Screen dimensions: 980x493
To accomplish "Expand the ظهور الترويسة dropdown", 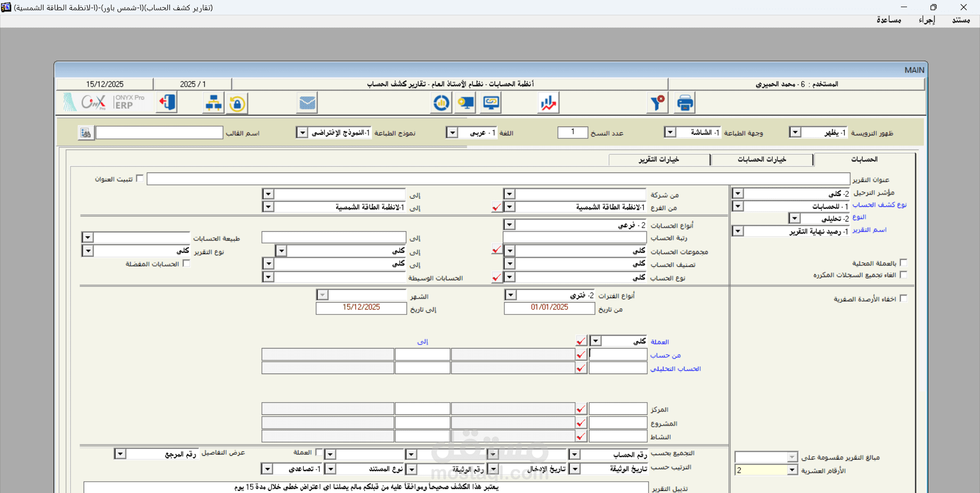I will 795,133.
